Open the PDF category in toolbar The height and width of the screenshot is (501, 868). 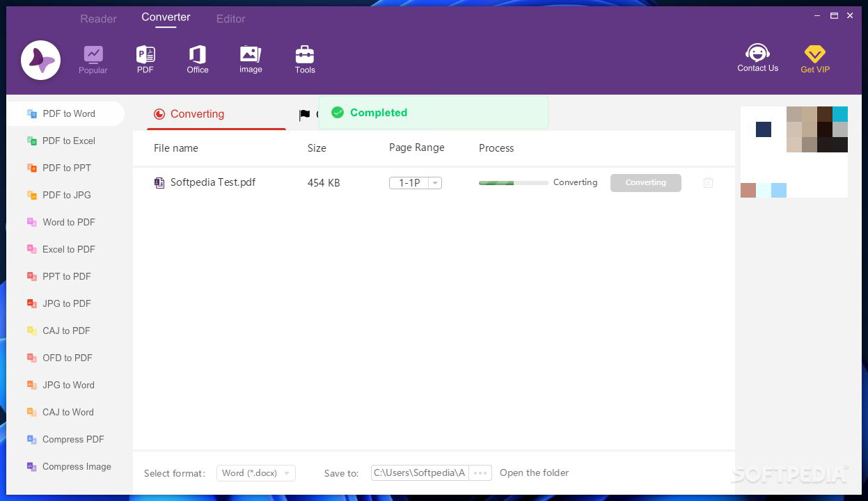[x=145, y=60]
